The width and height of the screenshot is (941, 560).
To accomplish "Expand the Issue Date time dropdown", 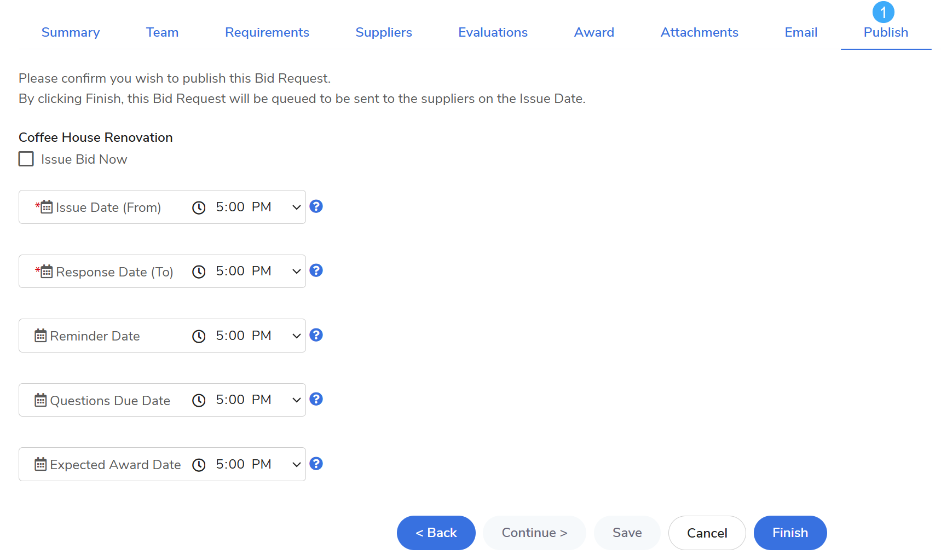I will (296, 207).
